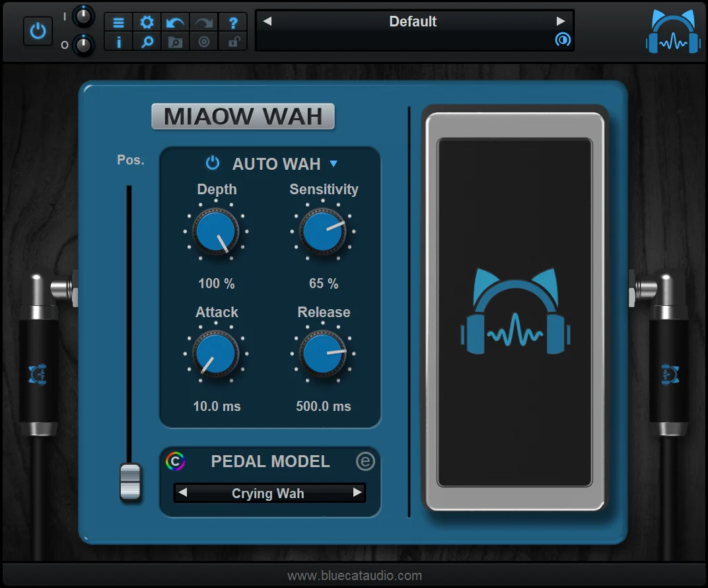This screenshot has width=708, height=588.
Task: Click the previous arrow on the Default preset
Action: (267, 21)
